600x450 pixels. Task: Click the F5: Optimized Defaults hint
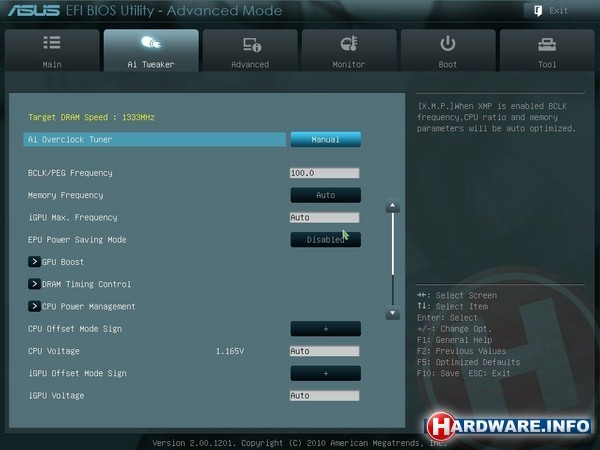point(468,362)
